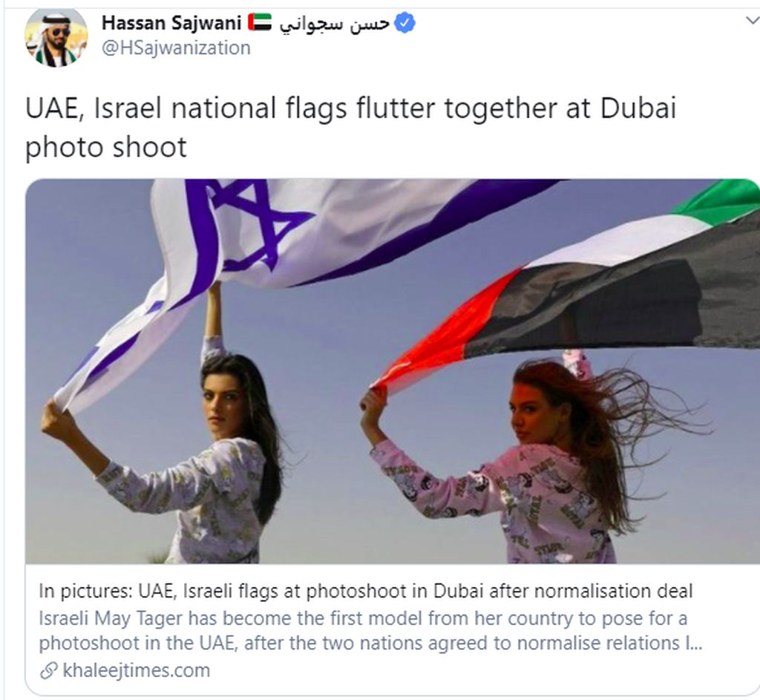Open the @HSajwanization handle link
Image resolution: width=760 pixels, height=700 pixels.
click(176, 48)
